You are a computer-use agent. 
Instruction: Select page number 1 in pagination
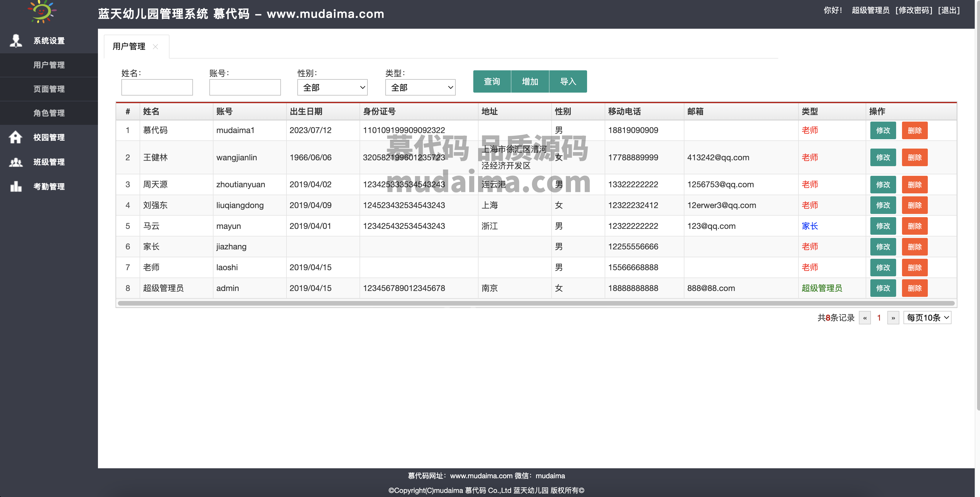point(879,318)
